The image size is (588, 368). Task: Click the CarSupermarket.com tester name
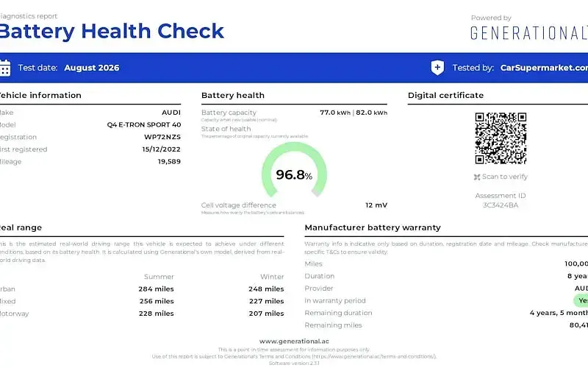pyautogui.click(x=544, y=68)
